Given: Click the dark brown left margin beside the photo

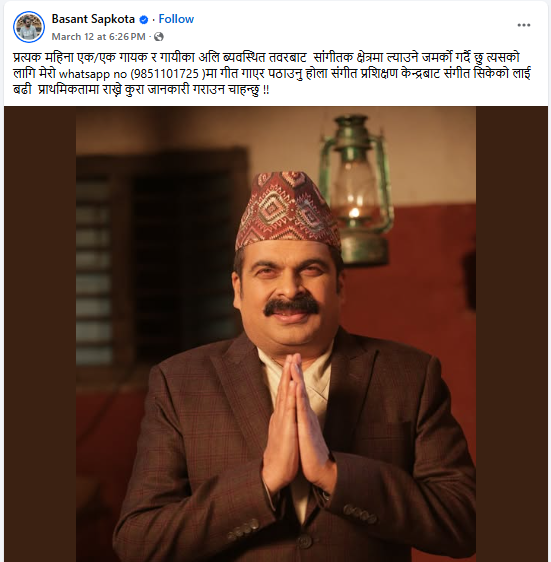Looking at the screenshot, I should click(x=40, y=333).
